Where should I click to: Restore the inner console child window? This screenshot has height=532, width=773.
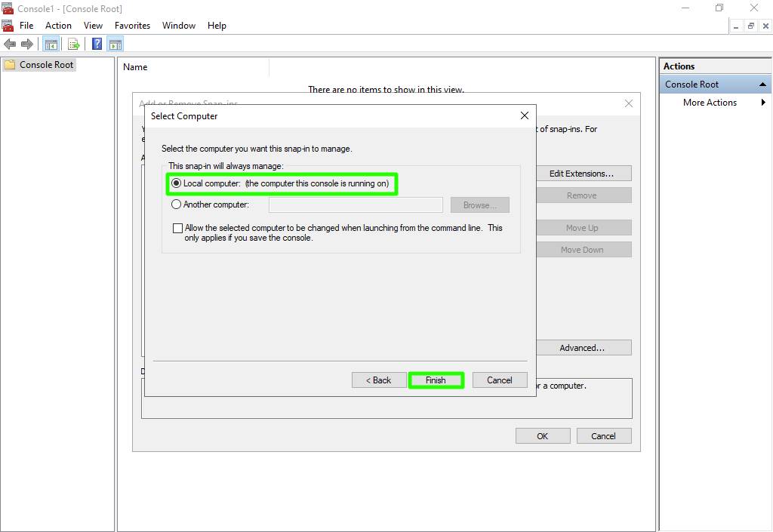coord(751,26)
